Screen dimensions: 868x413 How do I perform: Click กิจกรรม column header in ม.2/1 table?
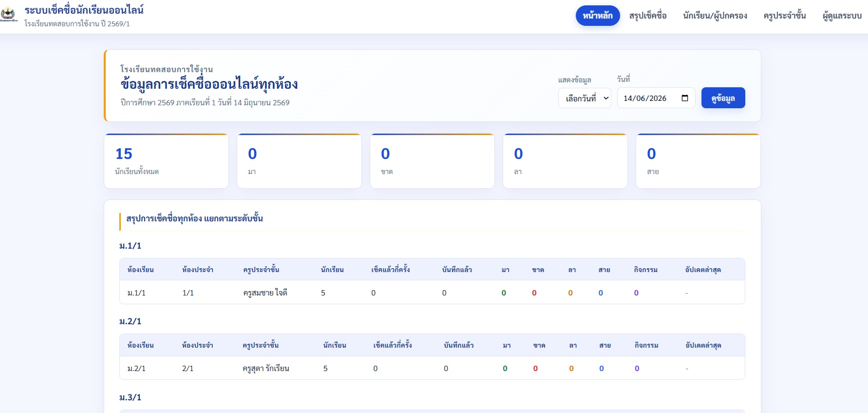(x=646, y=345)
